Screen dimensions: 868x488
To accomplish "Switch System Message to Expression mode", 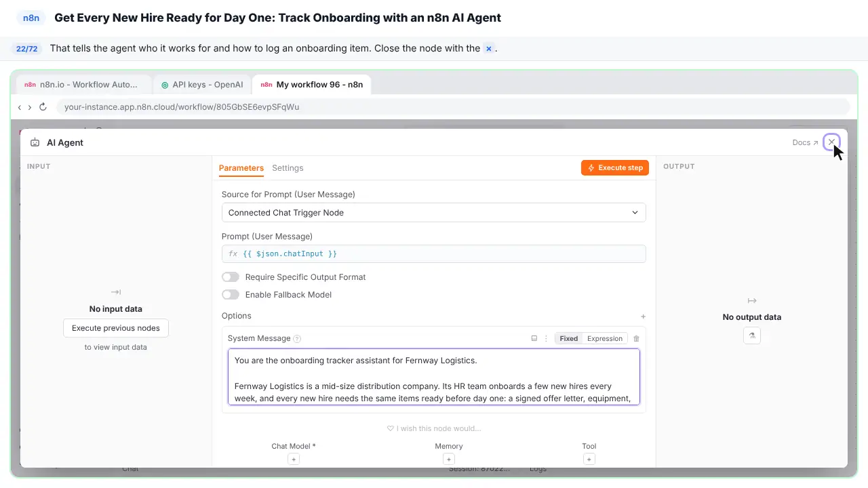I will [605, 338].
